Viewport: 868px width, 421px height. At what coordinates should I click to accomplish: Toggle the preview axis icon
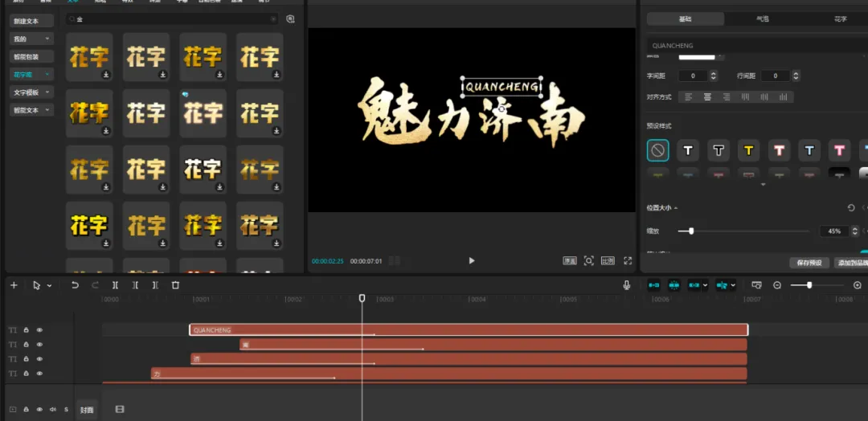click(x=722, y=285)
